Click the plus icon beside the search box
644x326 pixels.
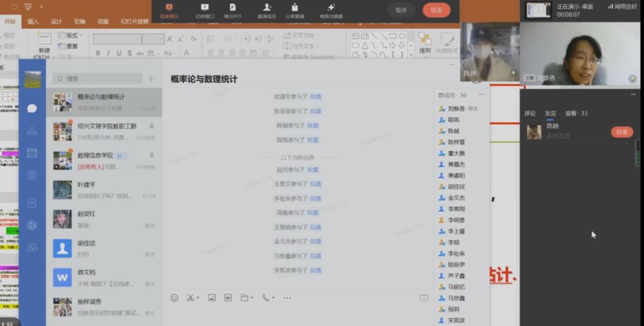click(150, 79)
